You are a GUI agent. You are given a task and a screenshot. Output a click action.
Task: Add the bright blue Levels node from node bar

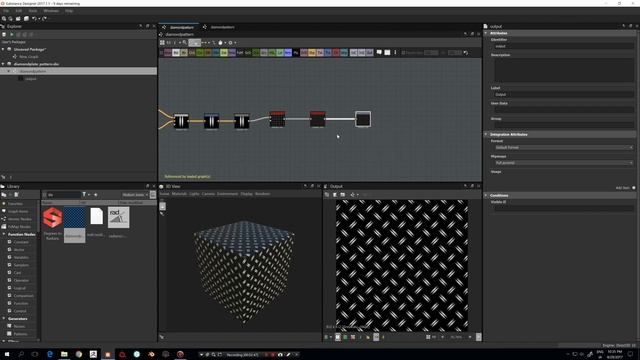[288, 53]
